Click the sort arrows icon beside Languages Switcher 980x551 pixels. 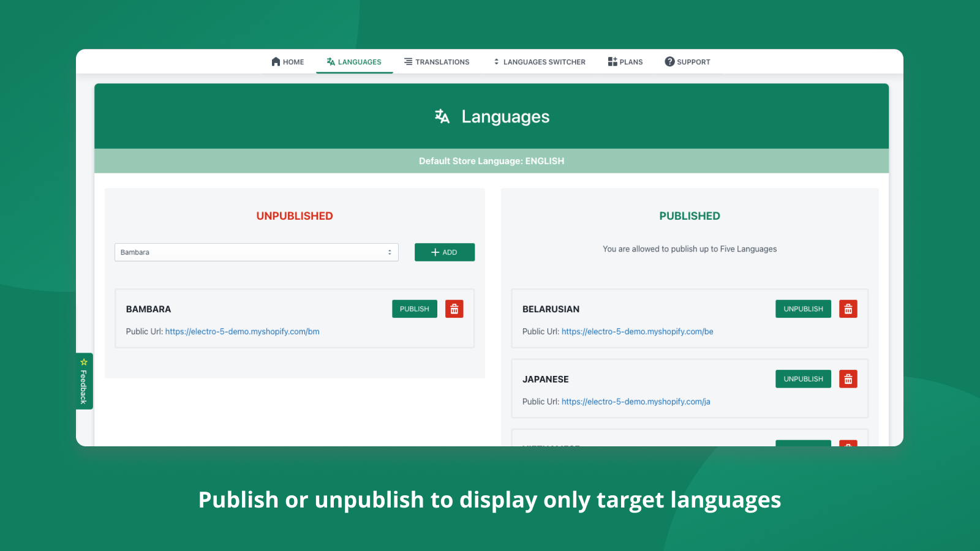pos(497,62)
